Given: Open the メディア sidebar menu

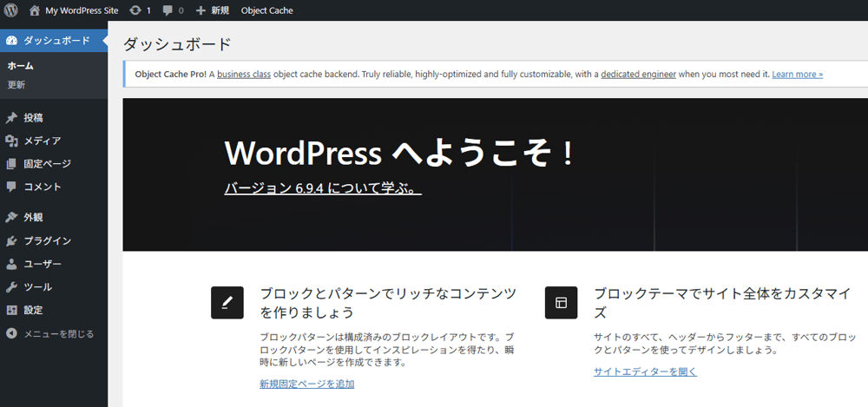Looking at the screenshot, I should 42,141.
